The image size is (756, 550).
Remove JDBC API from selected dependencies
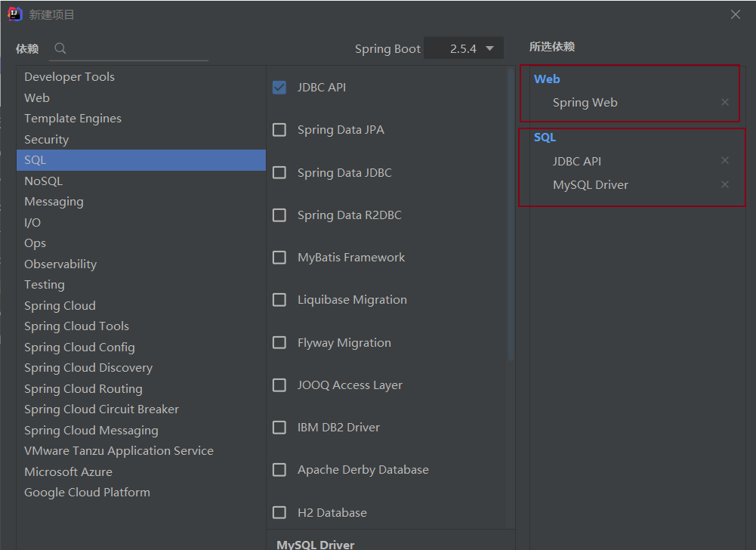pos(725,160)
